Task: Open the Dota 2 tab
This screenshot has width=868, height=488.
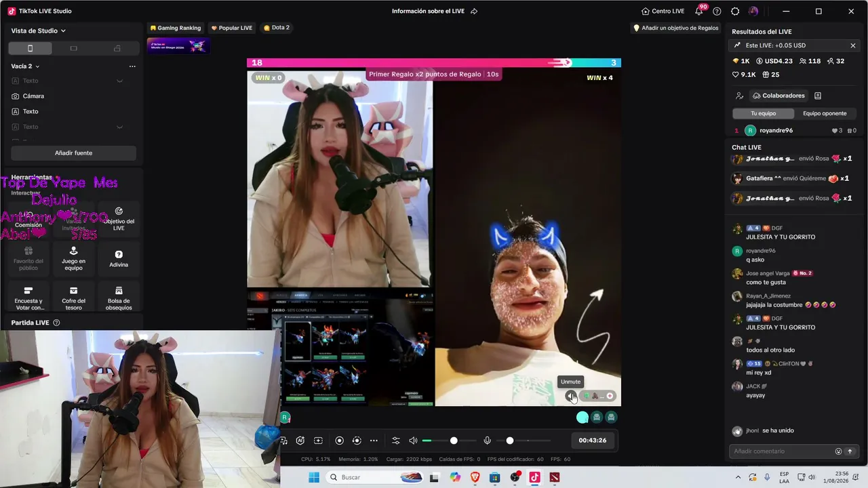Action: [x=276, y=28]
